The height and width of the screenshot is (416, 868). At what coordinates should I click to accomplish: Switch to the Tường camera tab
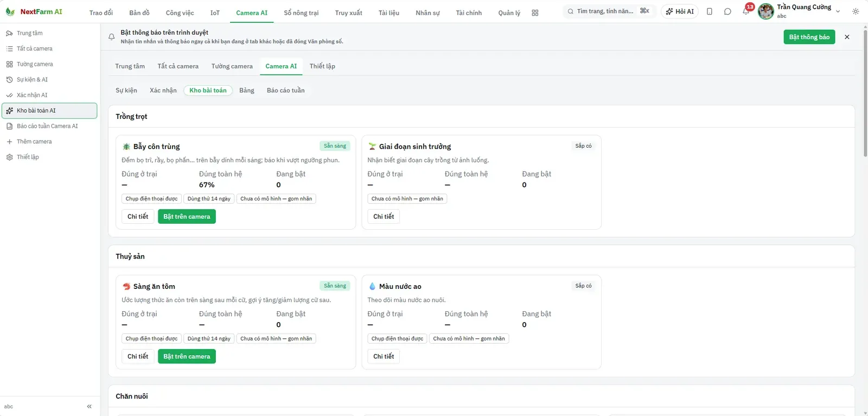[232, 66]
